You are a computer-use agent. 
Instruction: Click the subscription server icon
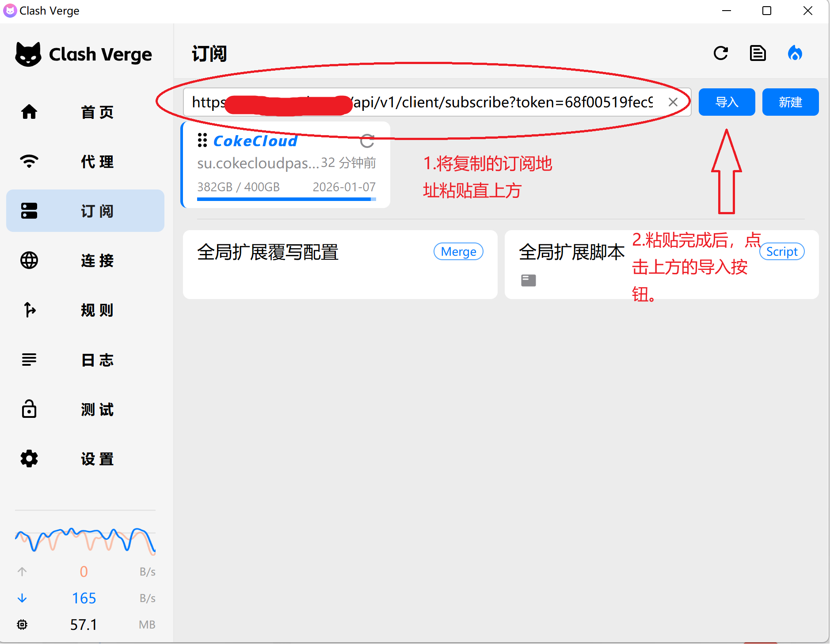coord(29,211)
